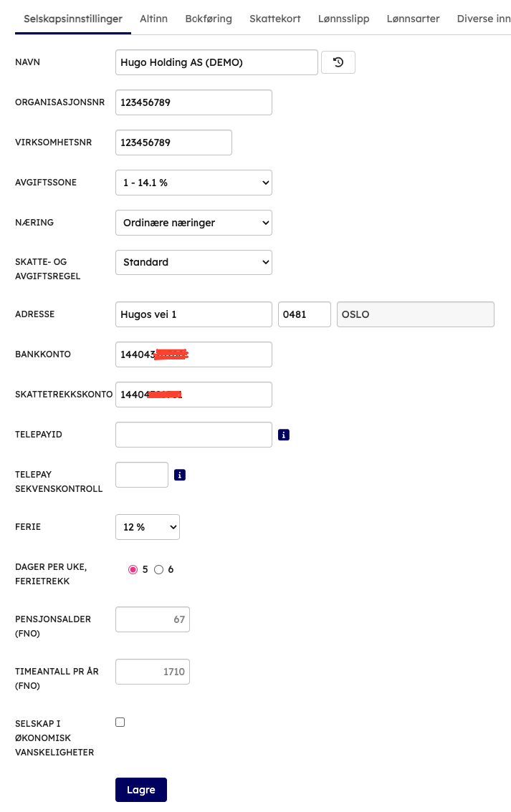The height and width of the screenshot is (812, 511).
Task: Click the Organisasjonsnr input field
Action: point(194,102)
